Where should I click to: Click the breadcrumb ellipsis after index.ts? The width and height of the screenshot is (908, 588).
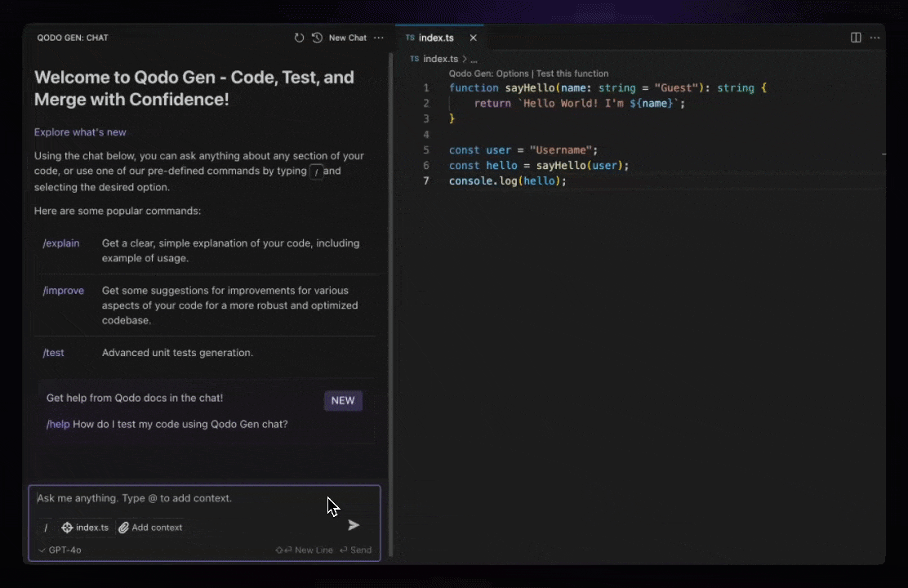tap(474, 59)
